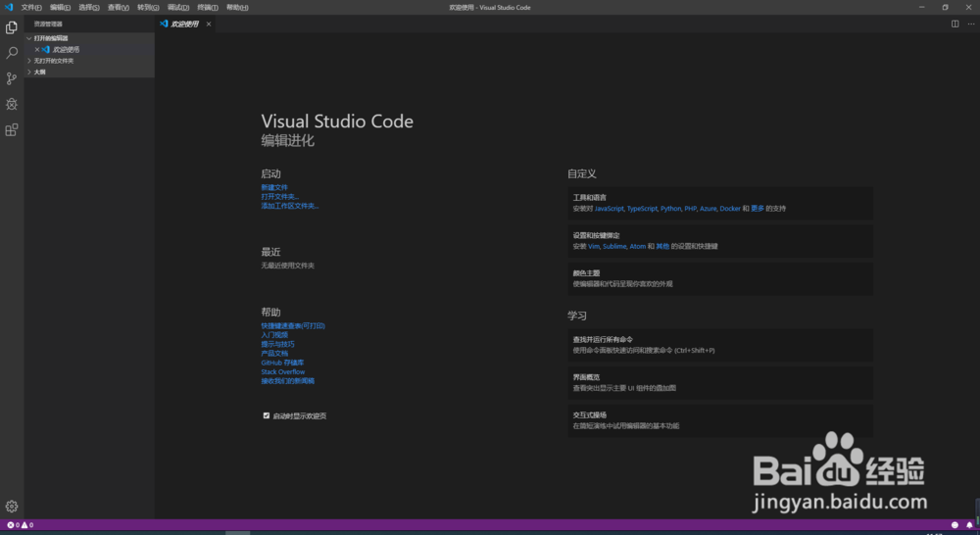Install JavaScript support link
The image size is (980, 535).
609,209
